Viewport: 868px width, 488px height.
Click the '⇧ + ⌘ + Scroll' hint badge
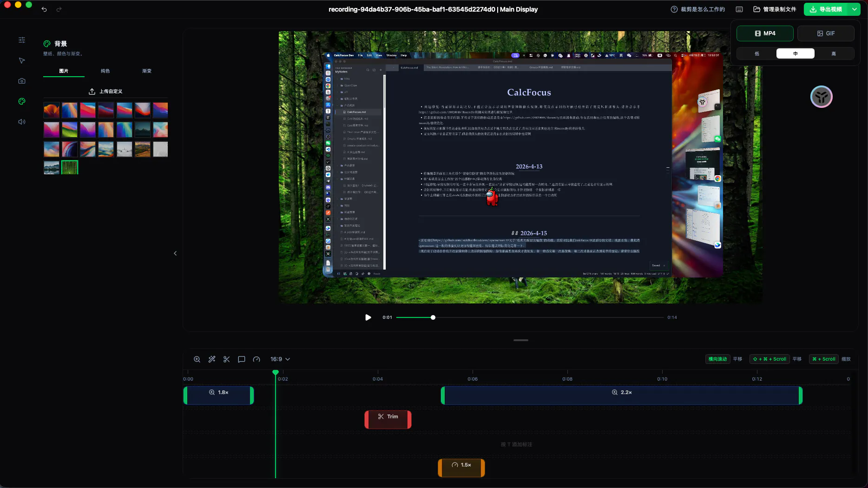point(769,359)
